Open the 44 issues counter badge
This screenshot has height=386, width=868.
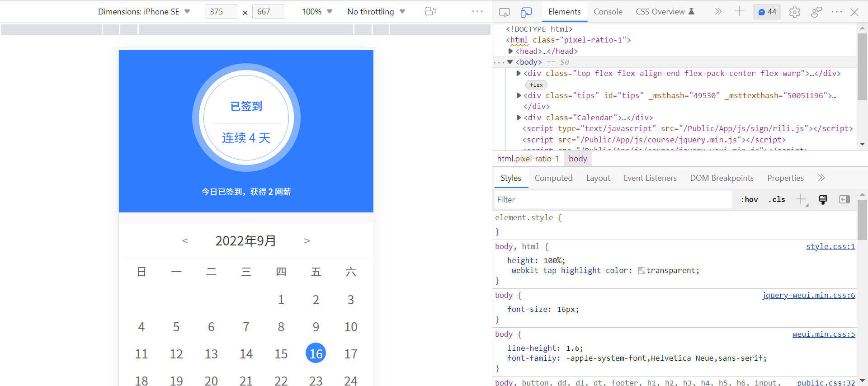click(767, 12)
